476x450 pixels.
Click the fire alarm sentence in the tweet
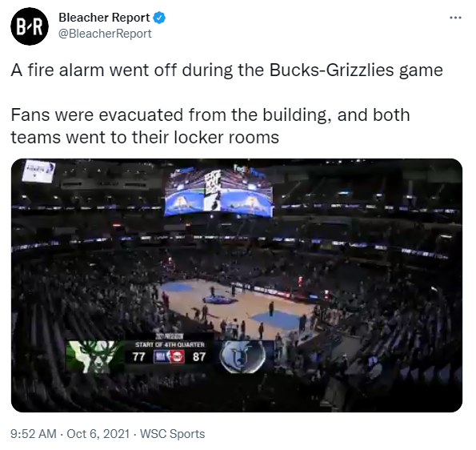(226, 70)
